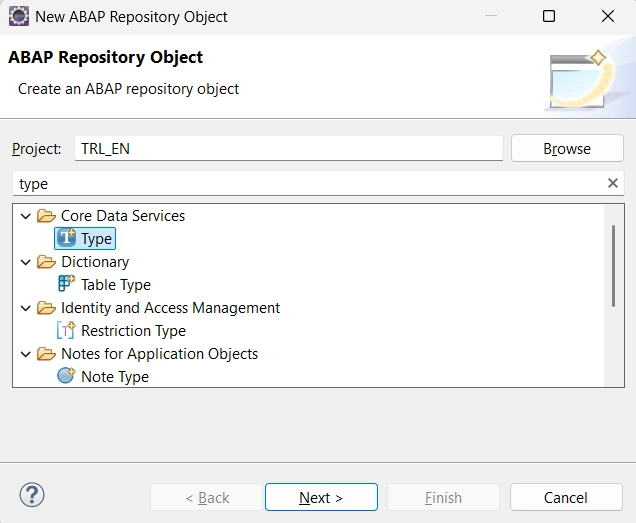
Task: Click the Dictionary folder icon
Action: click(x=46, y=261)
